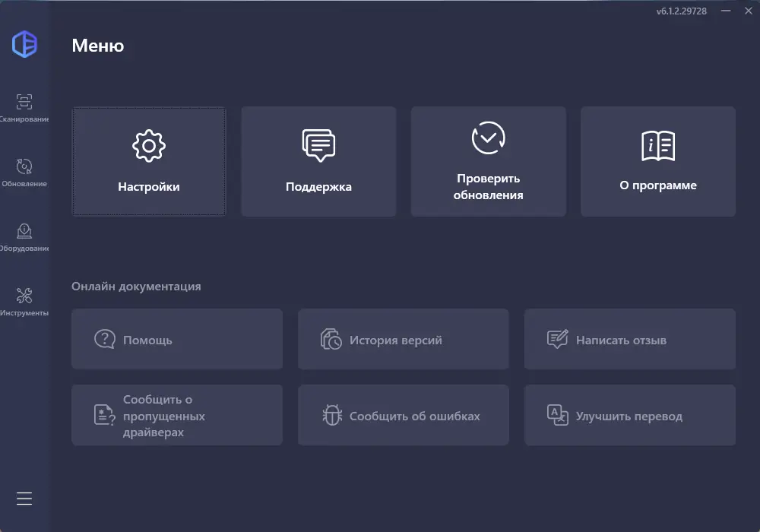Image resolution: width=760 pixels, height=532 pixels.
Task: Open Улучшить перевод
Action: click(x=629, y=415)
